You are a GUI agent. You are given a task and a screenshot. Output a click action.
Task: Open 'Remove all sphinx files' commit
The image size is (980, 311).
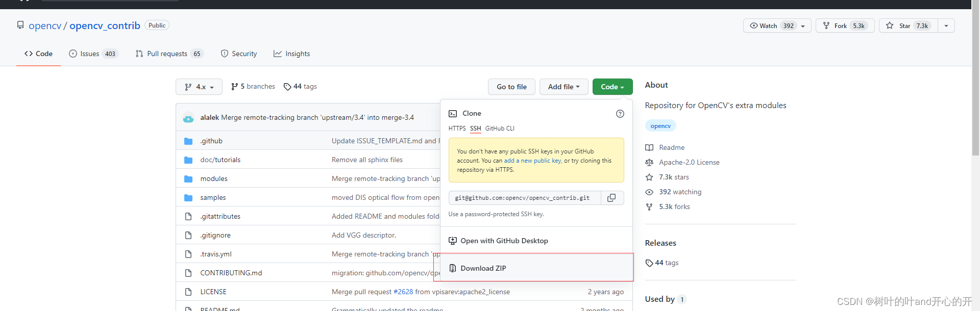(367, 160)
